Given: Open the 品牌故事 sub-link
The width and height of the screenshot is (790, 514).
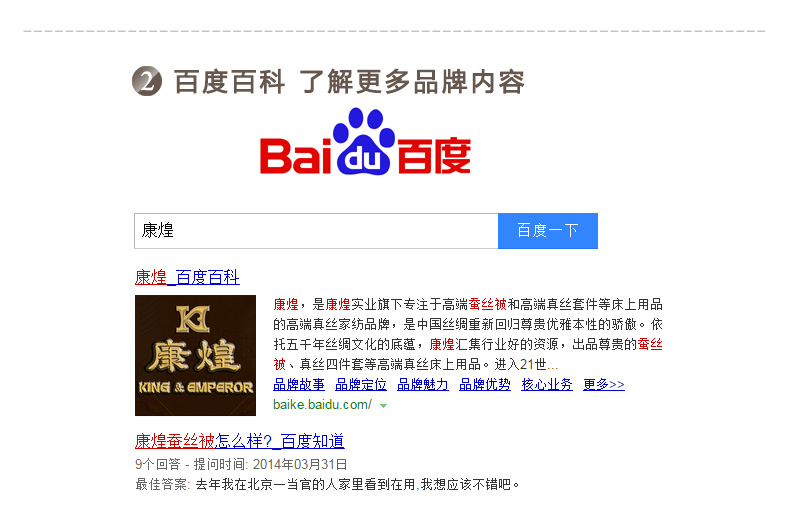Looking at the screenshot, I should [x=299, y=384].
